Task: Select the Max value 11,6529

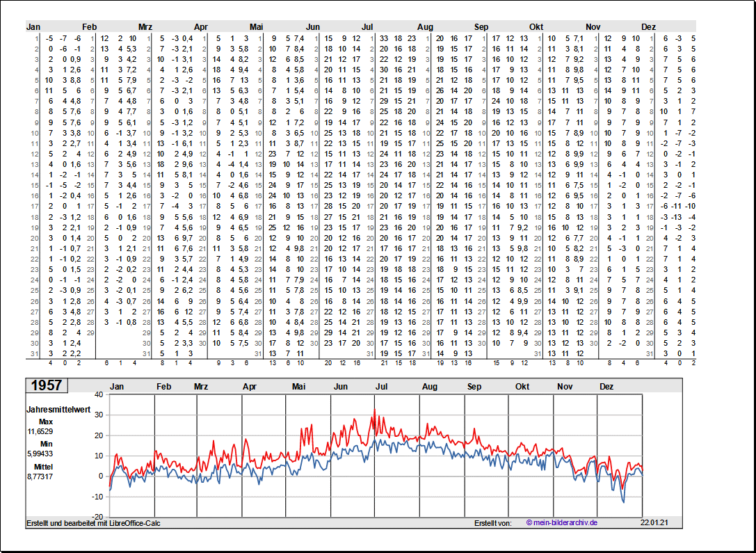Action: [40, 432]
